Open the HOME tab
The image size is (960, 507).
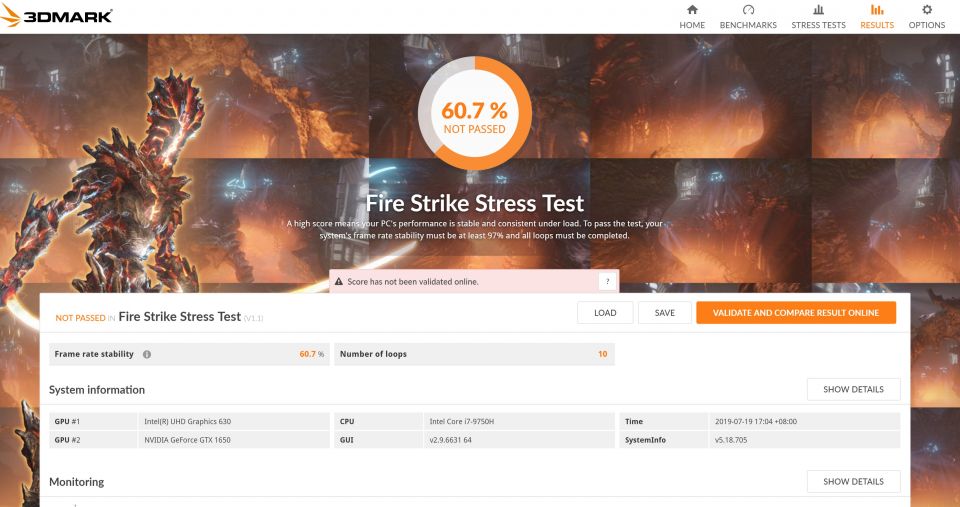pos(692,25)
